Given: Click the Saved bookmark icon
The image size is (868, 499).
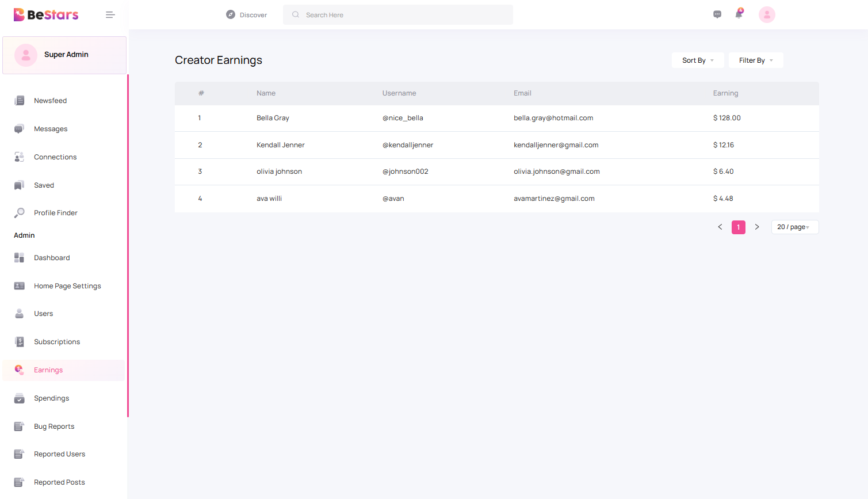Looking at the screenshot, I should (20, 185).
